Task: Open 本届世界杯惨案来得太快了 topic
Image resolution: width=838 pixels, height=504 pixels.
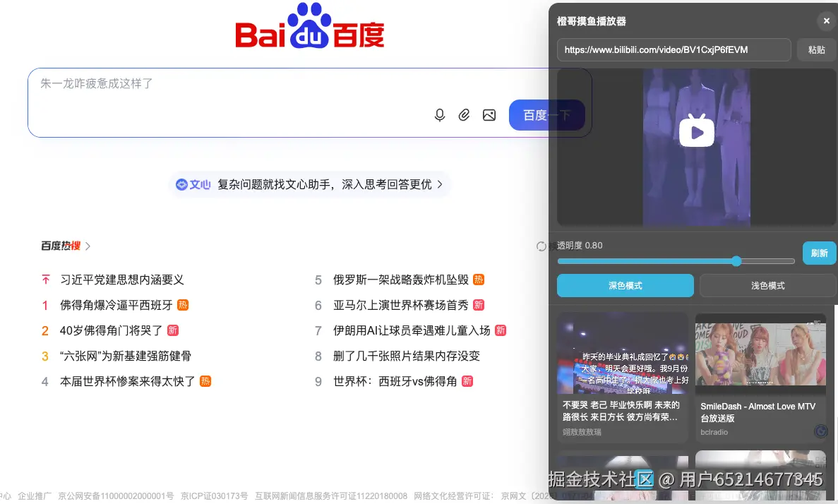Action: 127,382
